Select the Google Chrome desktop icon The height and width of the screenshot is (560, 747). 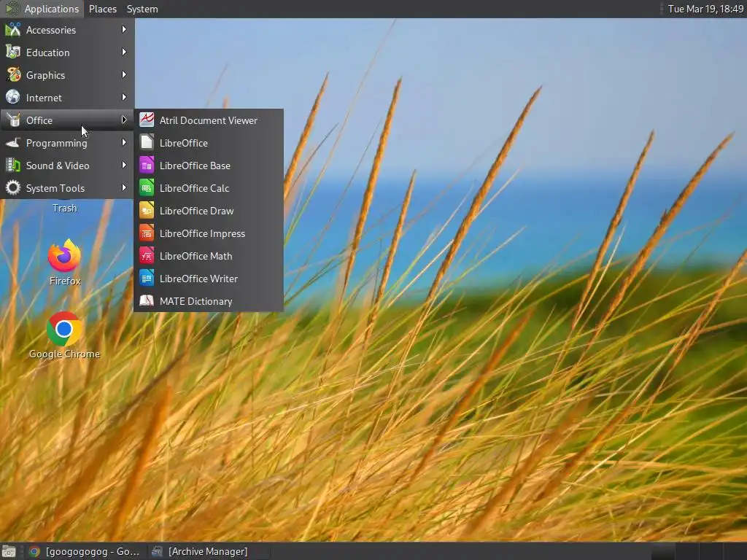pos(64,329)
